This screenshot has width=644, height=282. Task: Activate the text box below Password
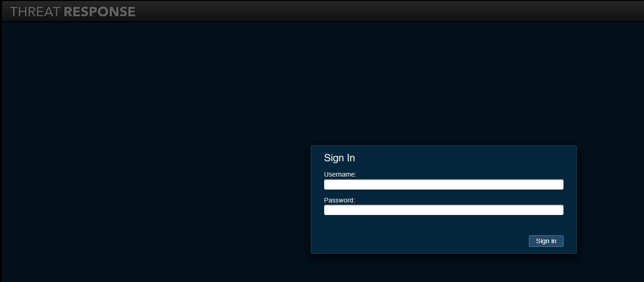(444, 210)
